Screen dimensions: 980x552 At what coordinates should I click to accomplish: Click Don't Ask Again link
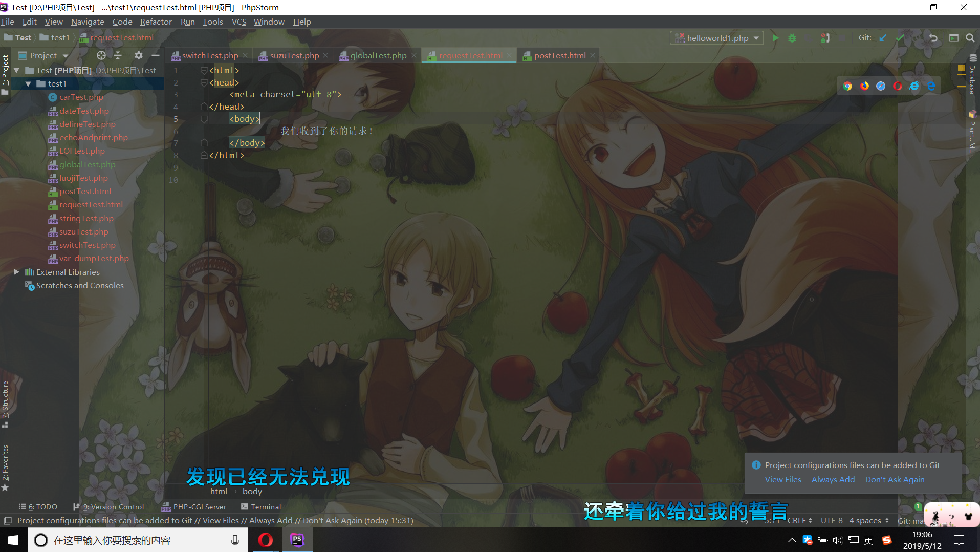895,479
